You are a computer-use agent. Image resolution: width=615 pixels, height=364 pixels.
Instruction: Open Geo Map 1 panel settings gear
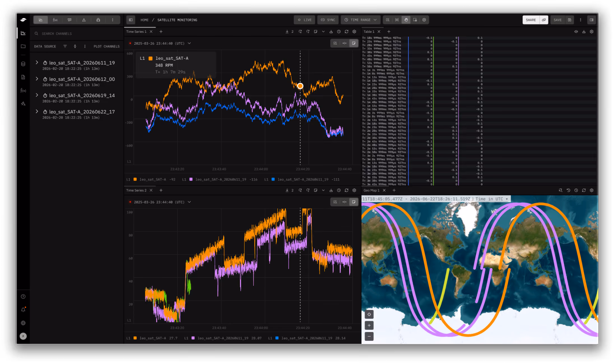coord(591,190)
